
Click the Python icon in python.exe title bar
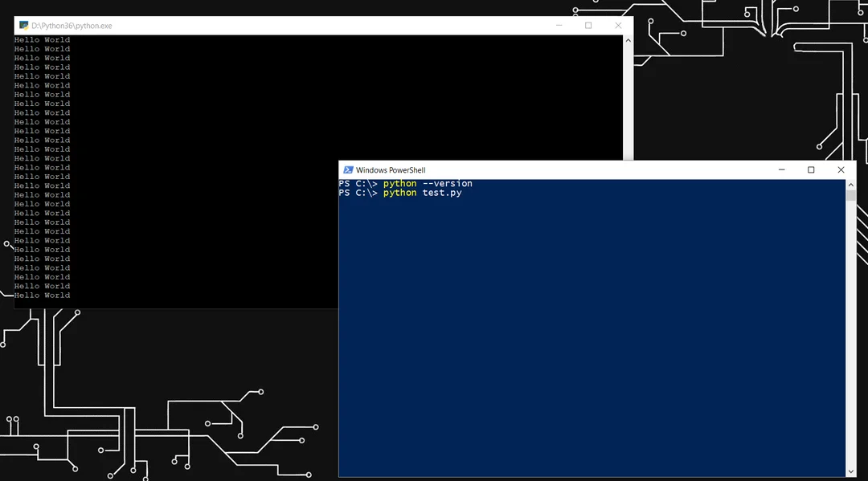(23, 26)
